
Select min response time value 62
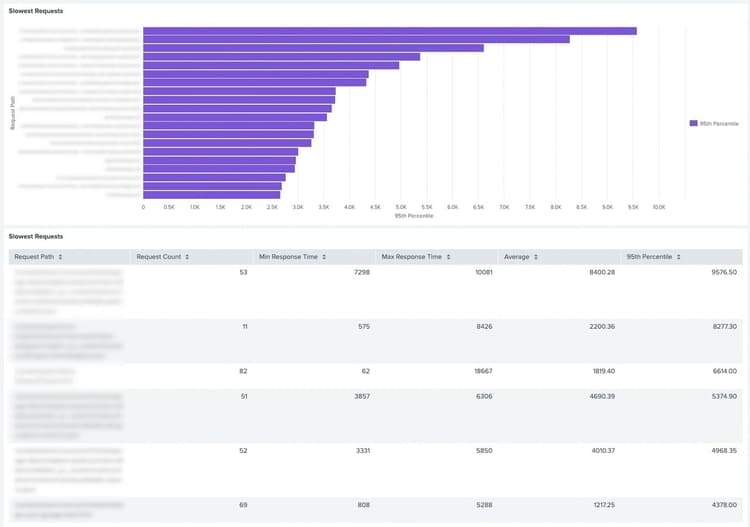click(x=366, y=371)
